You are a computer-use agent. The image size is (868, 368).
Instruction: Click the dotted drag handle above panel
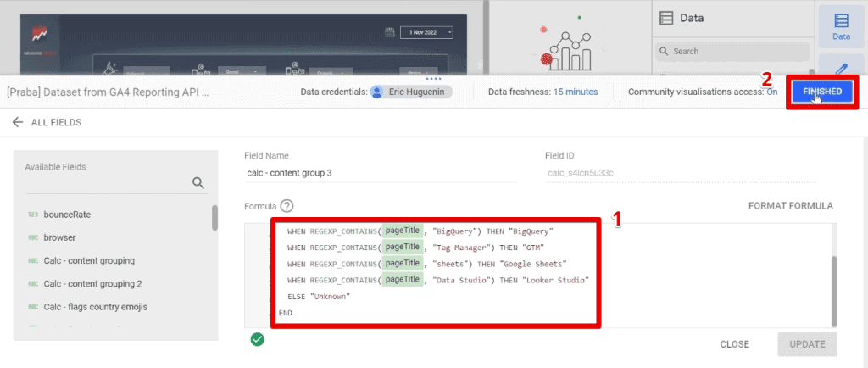pyautogui.click(x=432, y=79)
